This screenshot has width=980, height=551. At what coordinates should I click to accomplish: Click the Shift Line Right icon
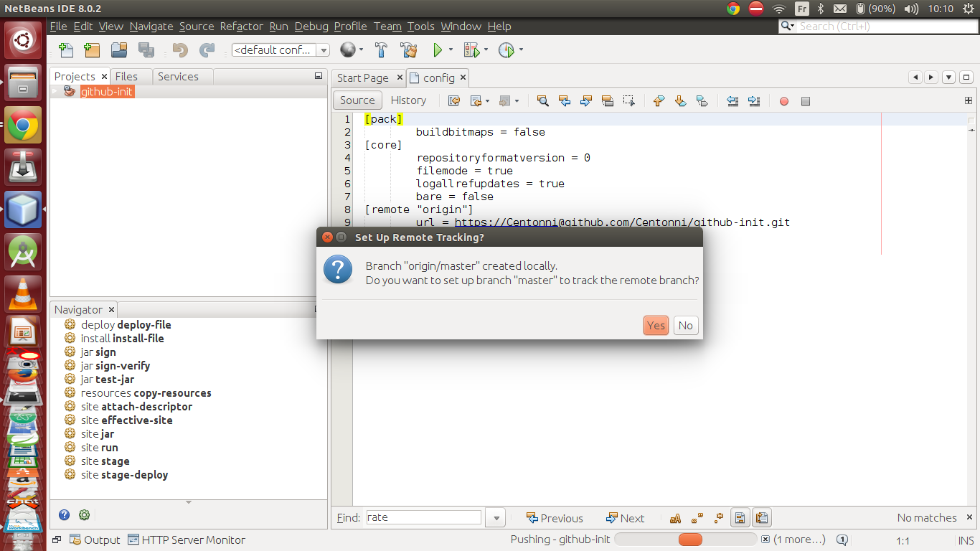pyautogui.click(x=754, y=101)
